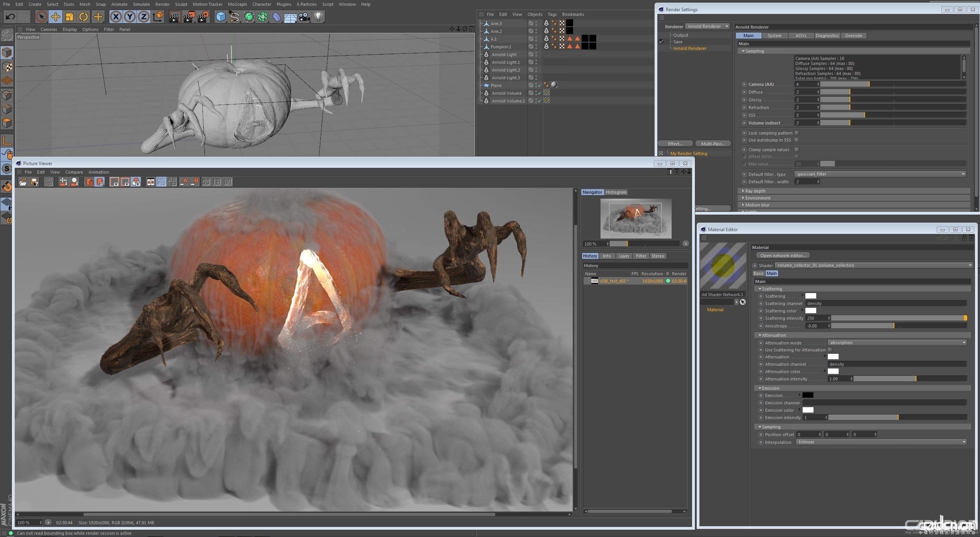Open Attenuation mode absorption dropdown
This screenshot has height=537, width=980.
pyautogui.click(x=897, y=343)
